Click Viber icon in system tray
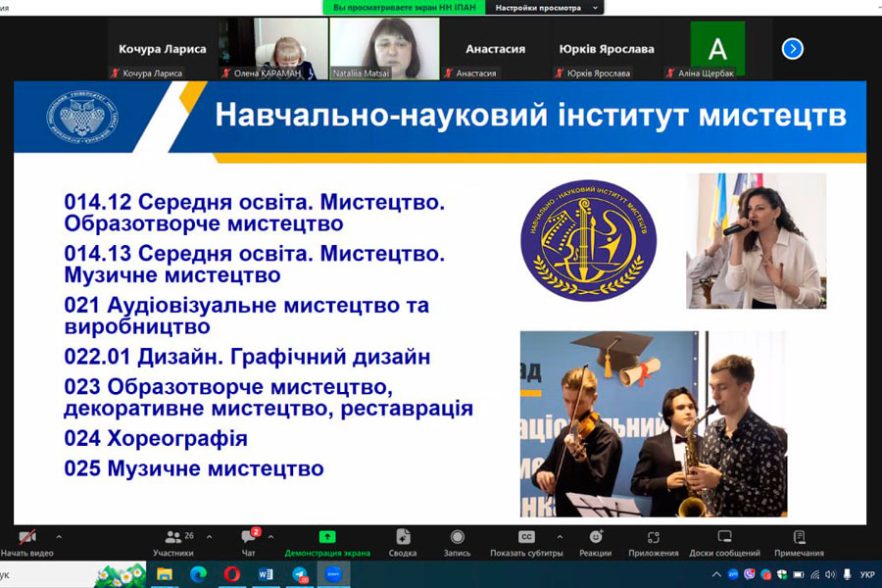This screenshot has height=588, width=882. pyautogui.click(x=750, y=574)
